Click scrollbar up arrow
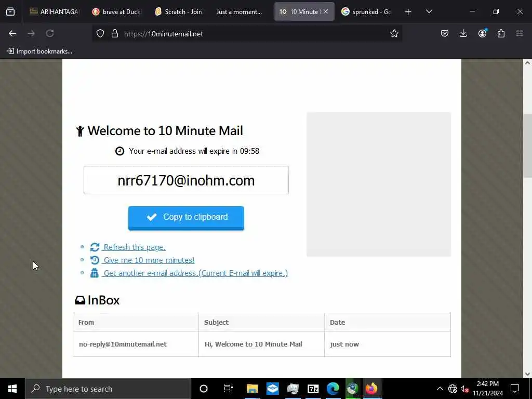Image resolution: width=532 pixels, height=399 pixels. (527, 62)
